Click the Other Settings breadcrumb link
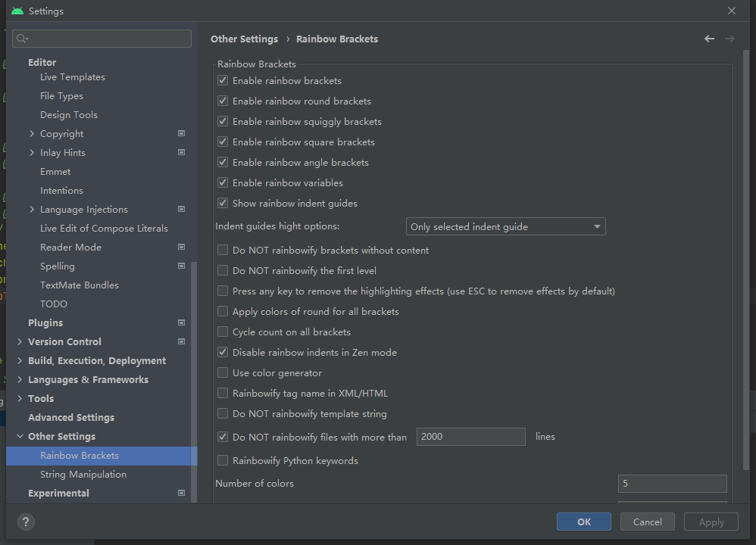 click(x=244, y=39)
